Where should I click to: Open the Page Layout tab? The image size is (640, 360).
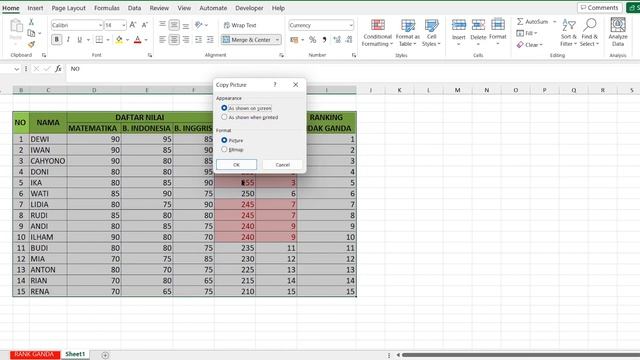click(69, 8)
